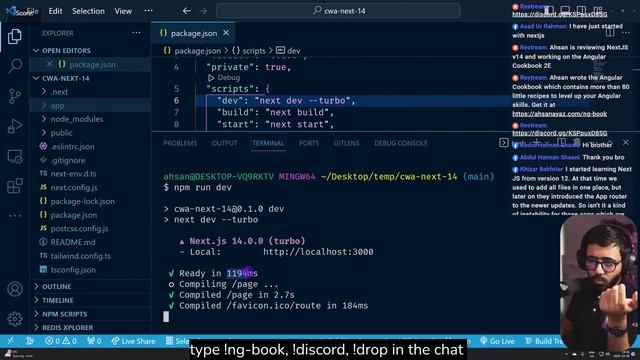640x360 pixels.
Task: Open .gitignore file
Action: [x=91, y=160]
